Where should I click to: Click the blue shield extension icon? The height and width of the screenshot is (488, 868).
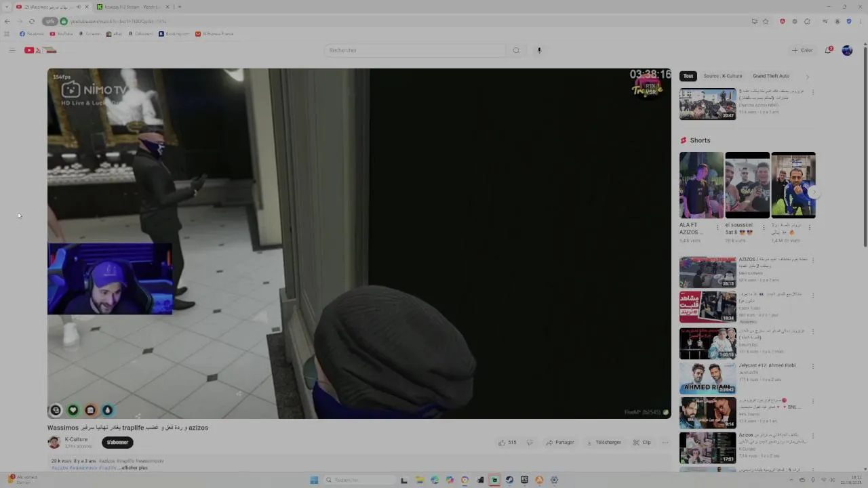848,21
